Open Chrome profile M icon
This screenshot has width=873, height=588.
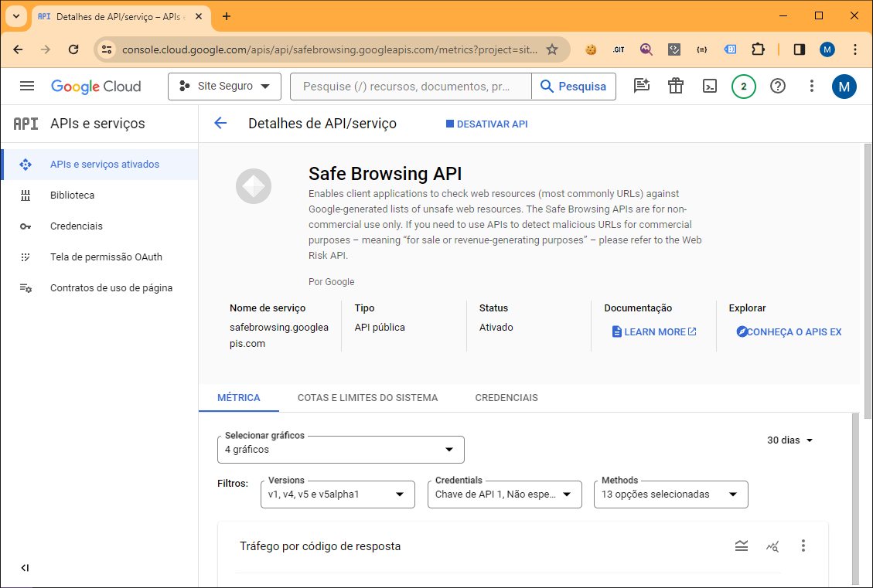tap(827, 49)
